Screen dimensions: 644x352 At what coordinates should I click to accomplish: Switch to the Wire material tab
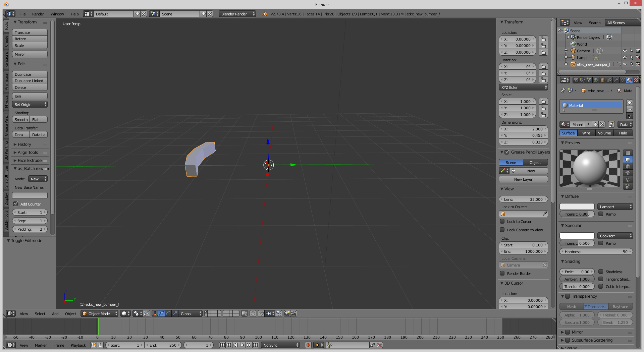point(586,133)
